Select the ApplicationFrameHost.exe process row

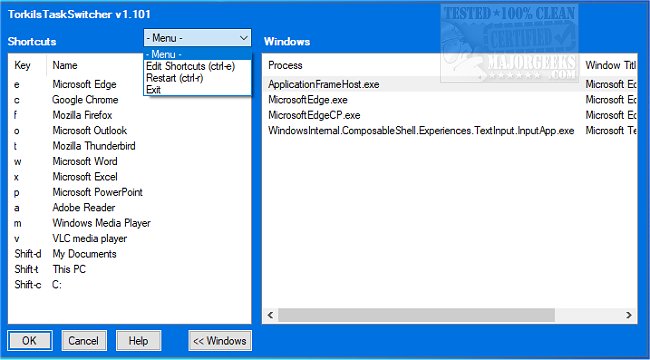click(x=450, y=84)
